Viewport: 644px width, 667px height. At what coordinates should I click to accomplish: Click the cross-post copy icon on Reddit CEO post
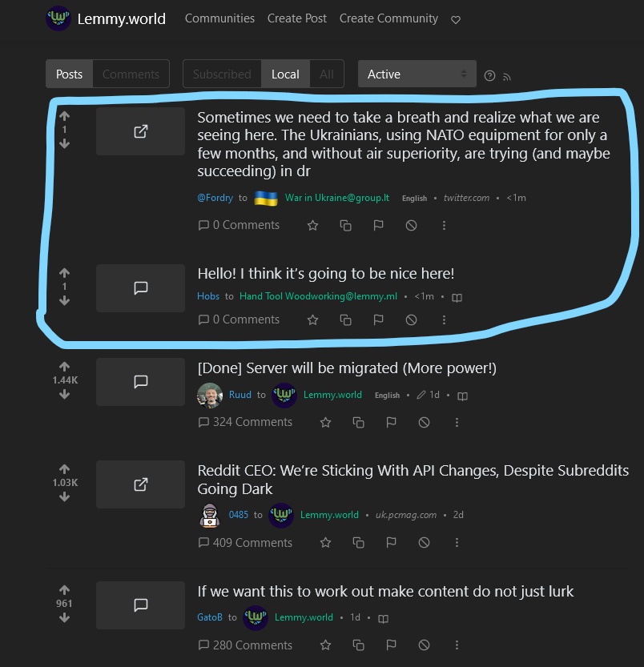(358, 543)
